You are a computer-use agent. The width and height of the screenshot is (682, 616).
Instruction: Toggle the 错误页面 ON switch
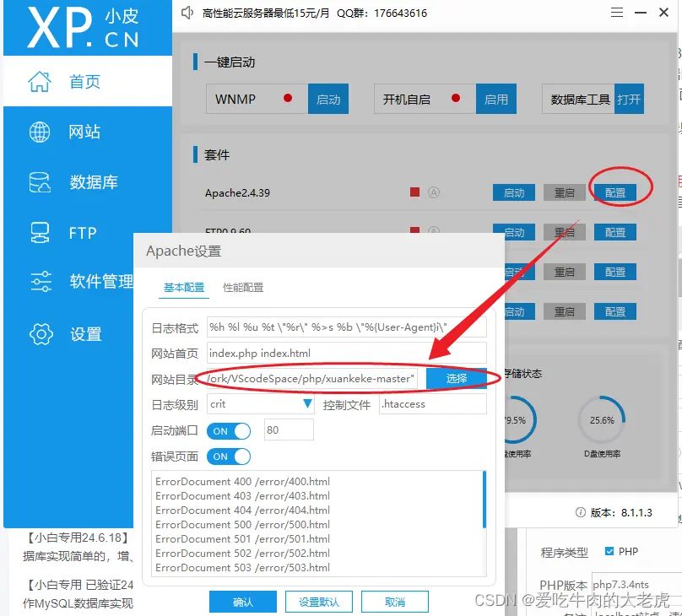pos(229,457)
